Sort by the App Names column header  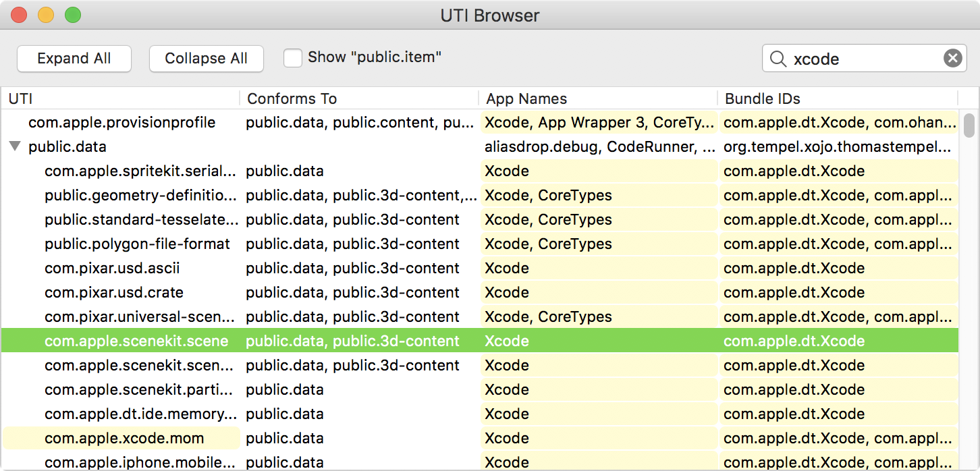click(599, 99)
